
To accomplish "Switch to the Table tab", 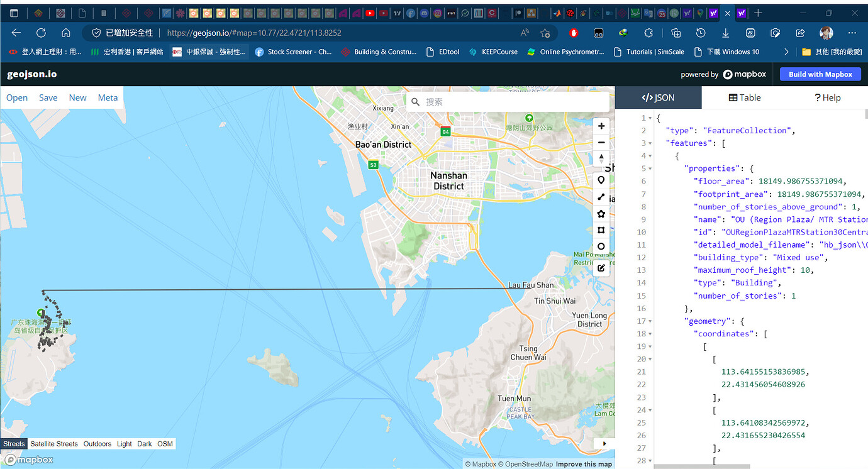I will [745, 97].
